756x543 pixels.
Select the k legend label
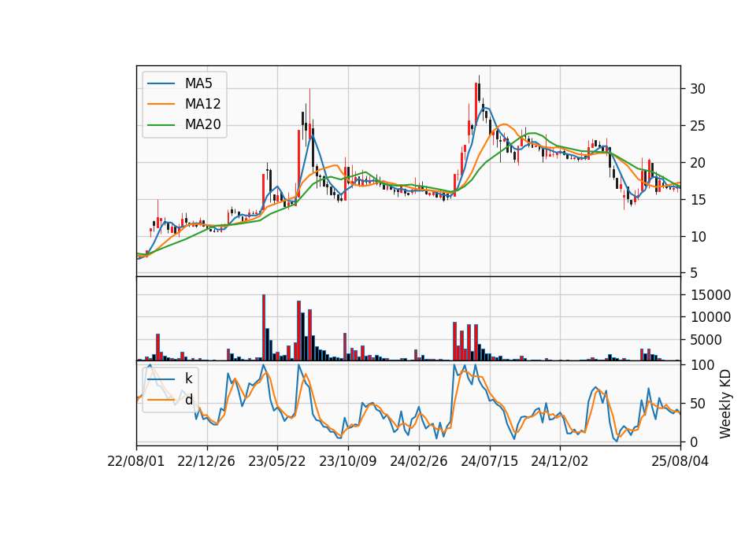coord(188,379)
